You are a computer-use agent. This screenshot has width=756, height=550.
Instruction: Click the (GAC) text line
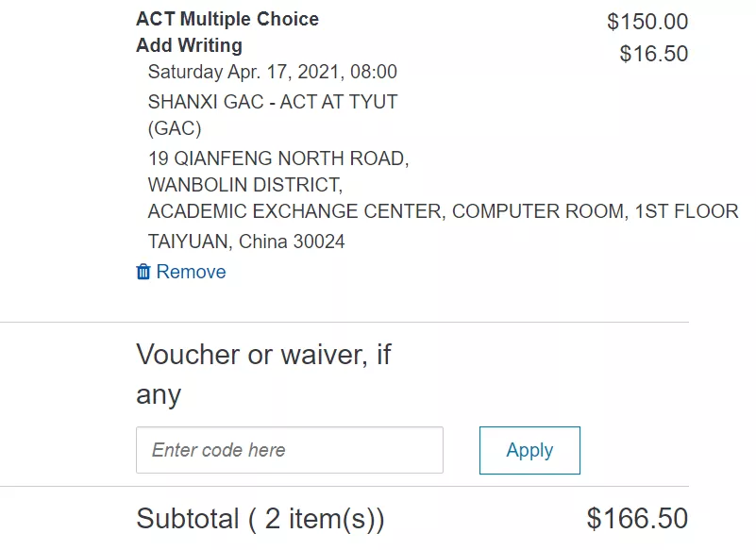(x=175, y=128)
